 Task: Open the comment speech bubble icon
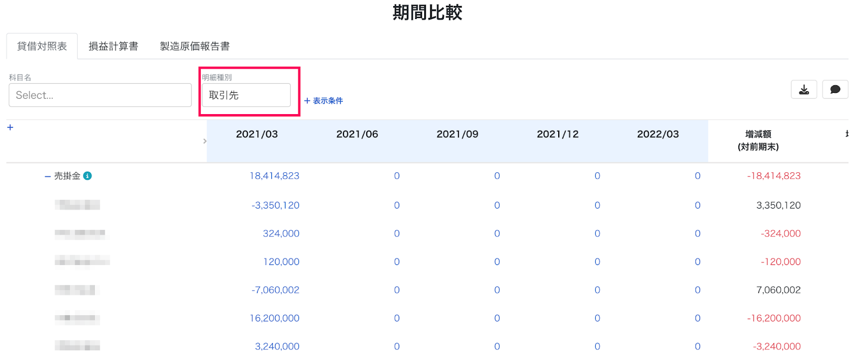(x=835, y=90)
